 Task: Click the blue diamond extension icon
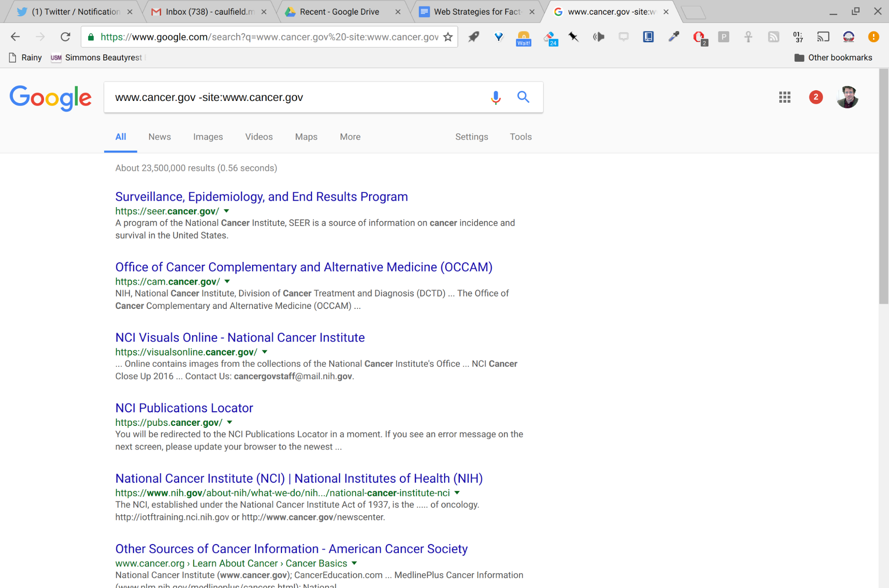[499, 37]
